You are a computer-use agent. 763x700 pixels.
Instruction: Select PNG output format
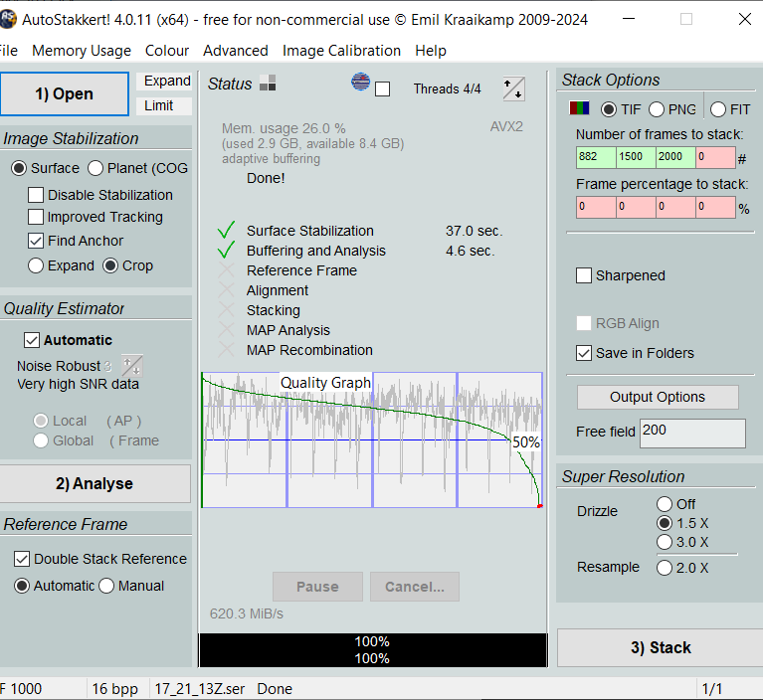672,109
